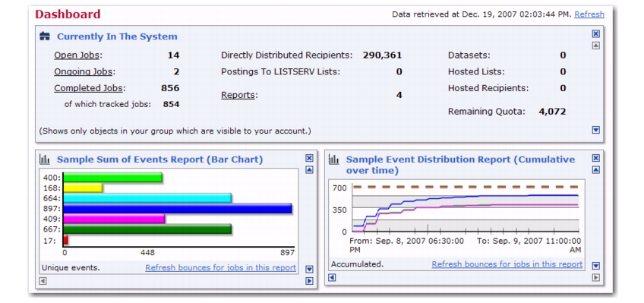This screenshot has width=644, height=303.
Task: Click right arrow below Event Distribution report
Action: tap(596, 278)
